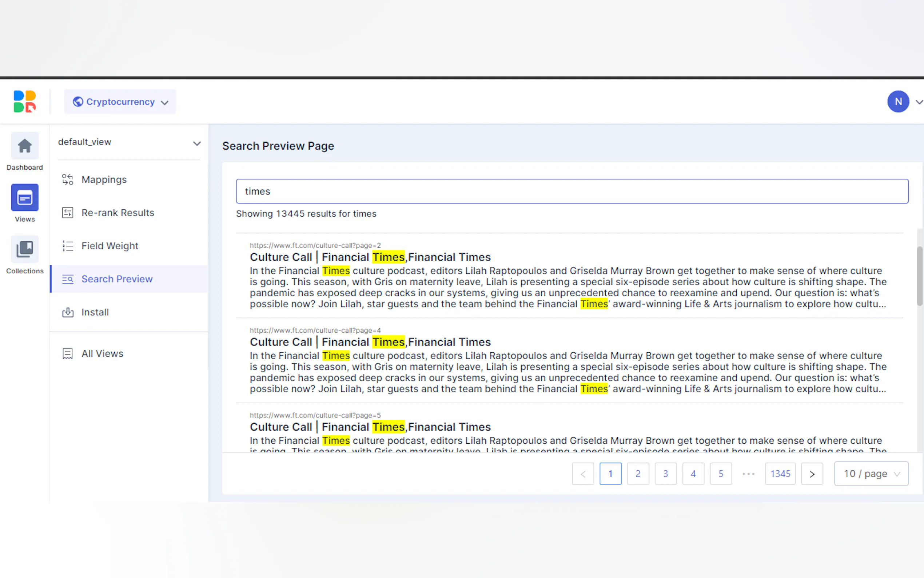Click the Dashboard home icon
The height and width of the screenshot is (578, 924).
point(24,146)
